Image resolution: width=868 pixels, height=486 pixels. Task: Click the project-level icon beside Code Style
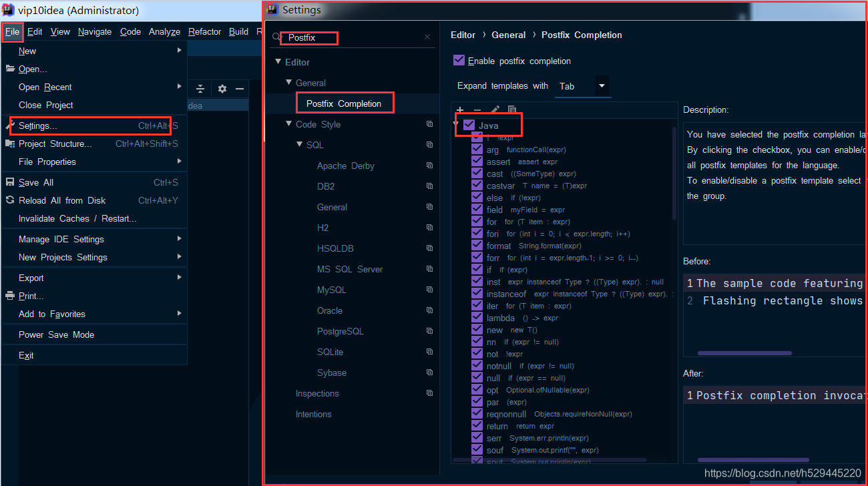(x=430, y=124)
